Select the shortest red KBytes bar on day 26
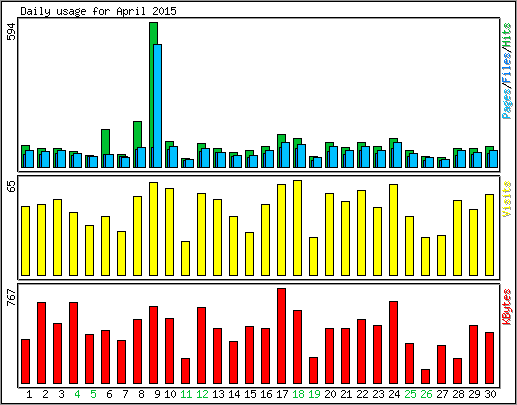Image resolution: width=517 pixels, height=405 pixels. click(425, 376)
